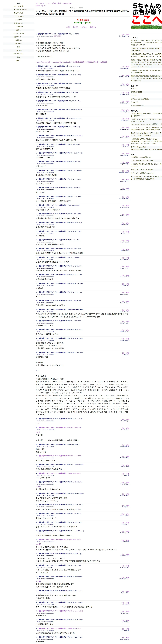Open the B級グルメ board
Image resolution: width=162 pixels, height=644 pixels.
tap(19, 40)
